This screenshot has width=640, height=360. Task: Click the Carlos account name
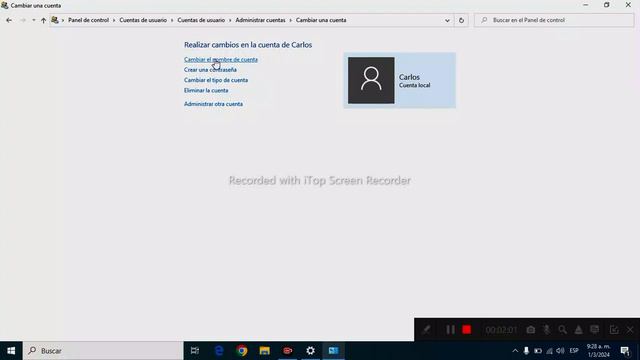point(409,77)
